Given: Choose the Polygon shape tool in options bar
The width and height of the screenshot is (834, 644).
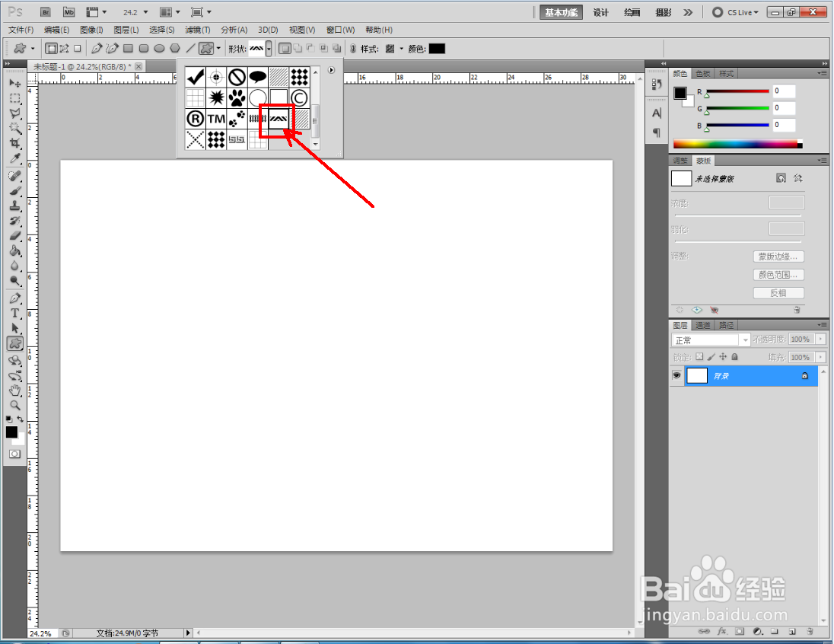Looking at the screenshot, I should tap(175, 49).
